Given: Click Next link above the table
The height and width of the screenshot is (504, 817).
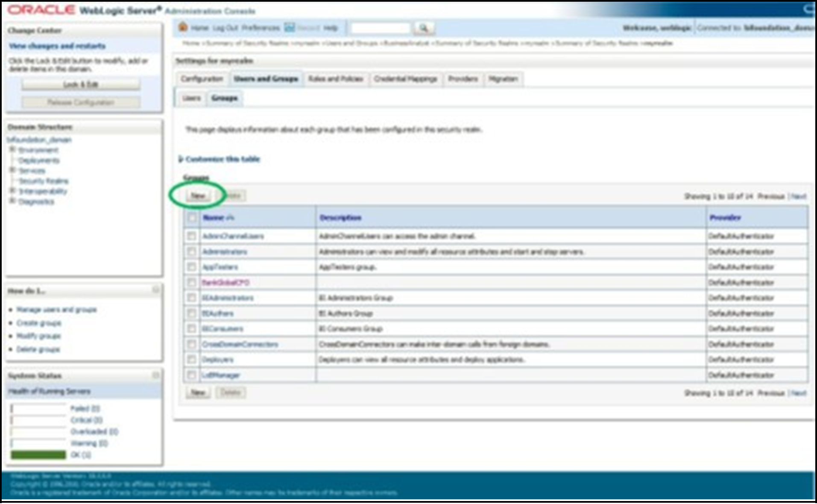Looking at the screenshot, I should [x=799, y=196].
